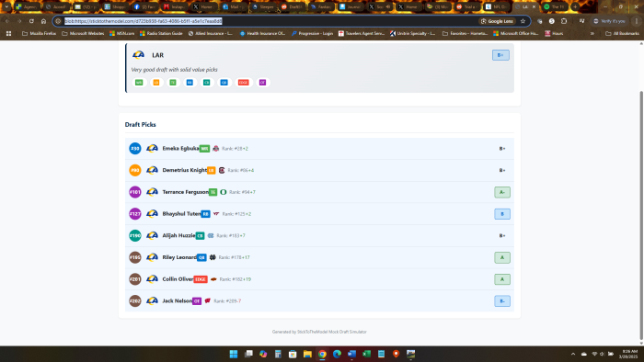The width and height of the screenshot is (644, 362).
Task: Open the All Bookmarks folder
Action: pos(622,34)
